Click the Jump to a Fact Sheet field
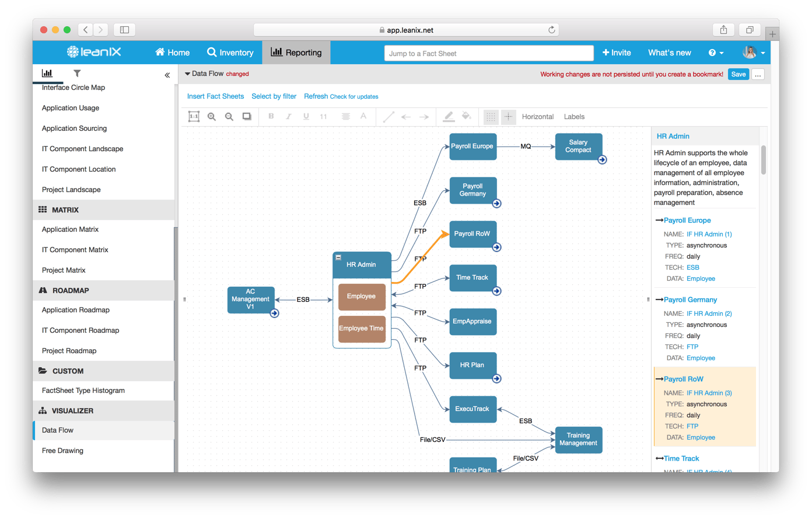812x519 pixels. pyautogui.click(x=488, y=53)
